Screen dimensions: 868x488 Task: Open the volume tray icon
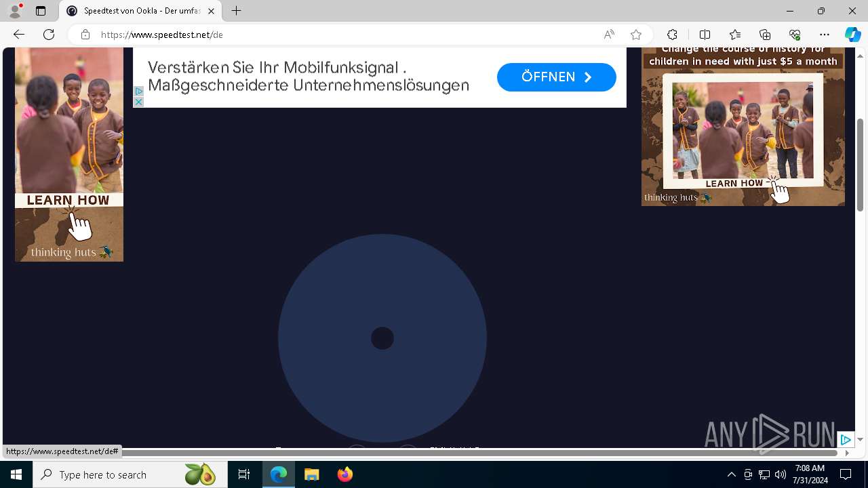(x=781, y=474)
